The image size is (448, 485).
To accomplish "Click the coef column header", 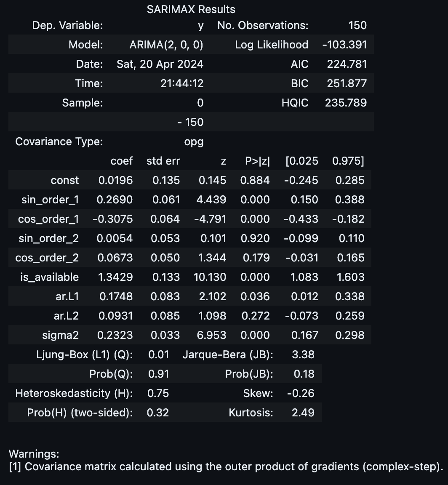I will tap(122, 161).
